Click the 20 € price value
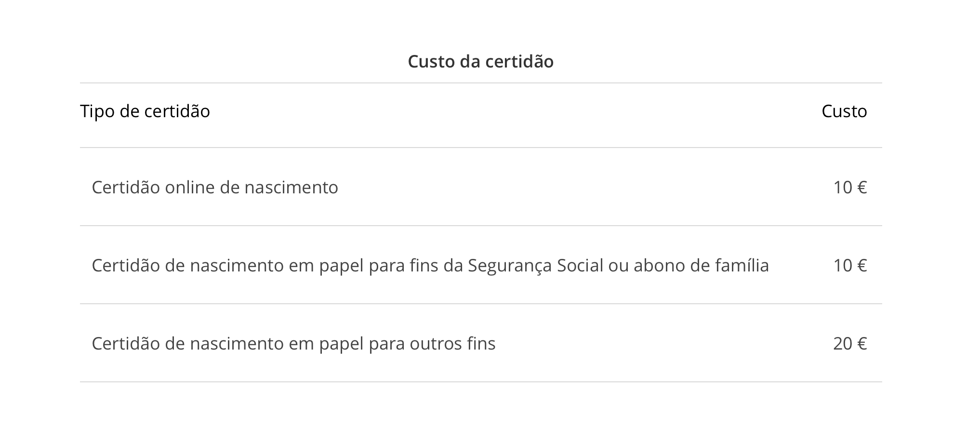This screenshot has height=432, width=980. coord(850,343)
